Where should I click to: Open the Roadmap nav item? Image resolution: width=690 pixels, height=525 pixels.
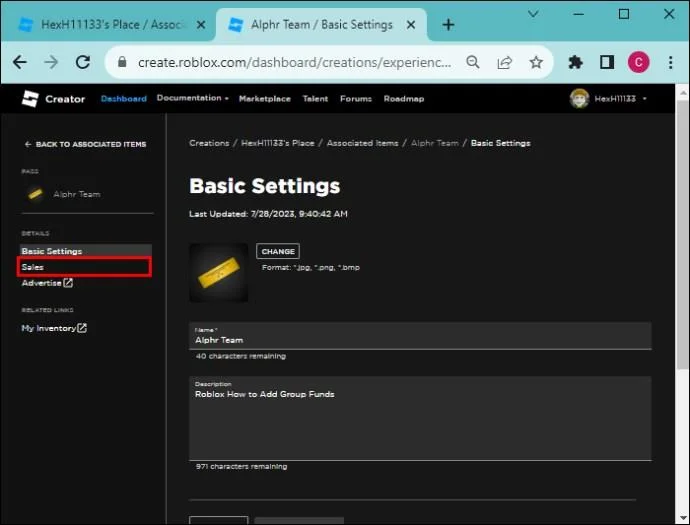click(404, 99)
